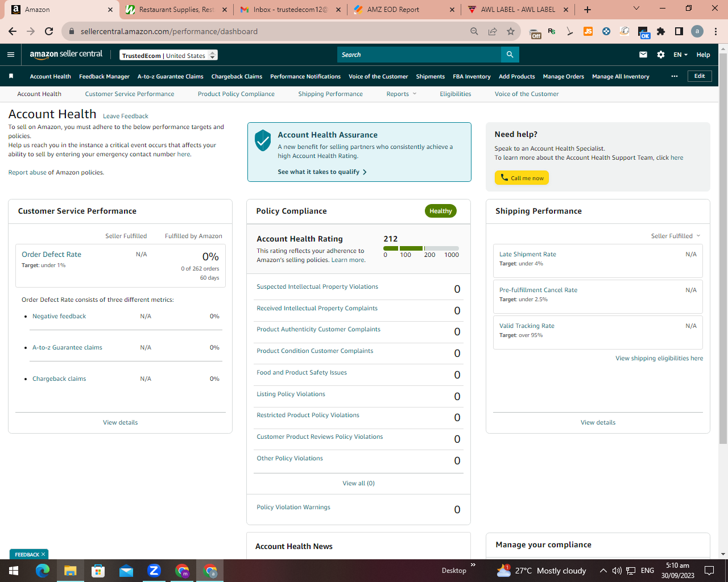Image resolution: width=728 pixels, height=582 pixels.
Task: Open the Chrome three-dot menu
Action: [716, 31]
